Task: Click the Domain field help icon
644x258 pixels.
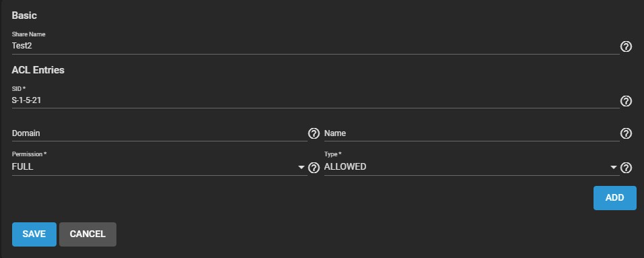Action: point(314,133)
